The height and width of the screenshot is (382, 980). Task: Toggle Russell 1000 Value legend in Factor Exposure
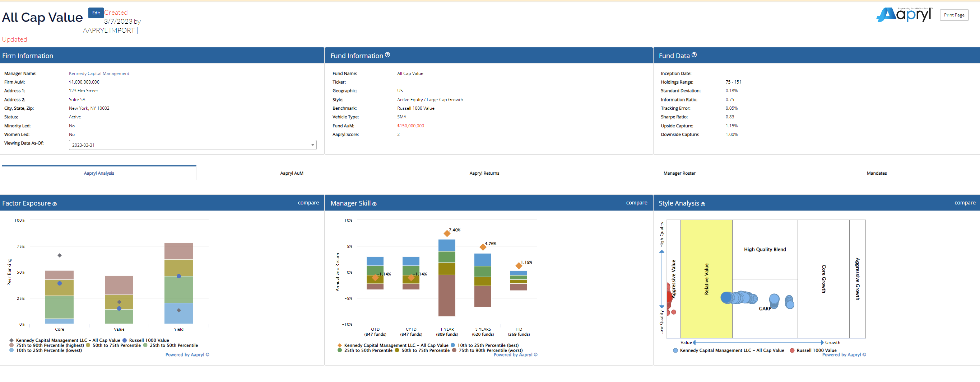coord(146,340)
